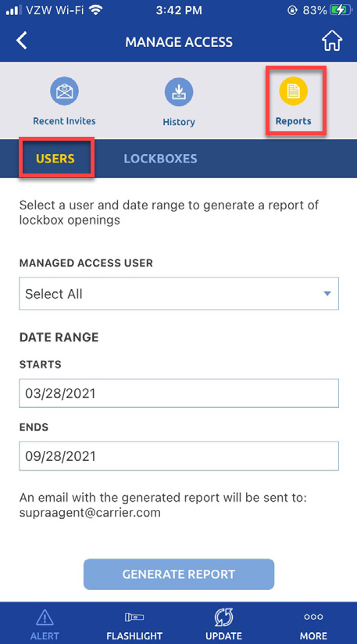The width and height of the screenshot is (357, 644).
Task: Tap the Recent Invites label
Action: (x=64, y=121)
